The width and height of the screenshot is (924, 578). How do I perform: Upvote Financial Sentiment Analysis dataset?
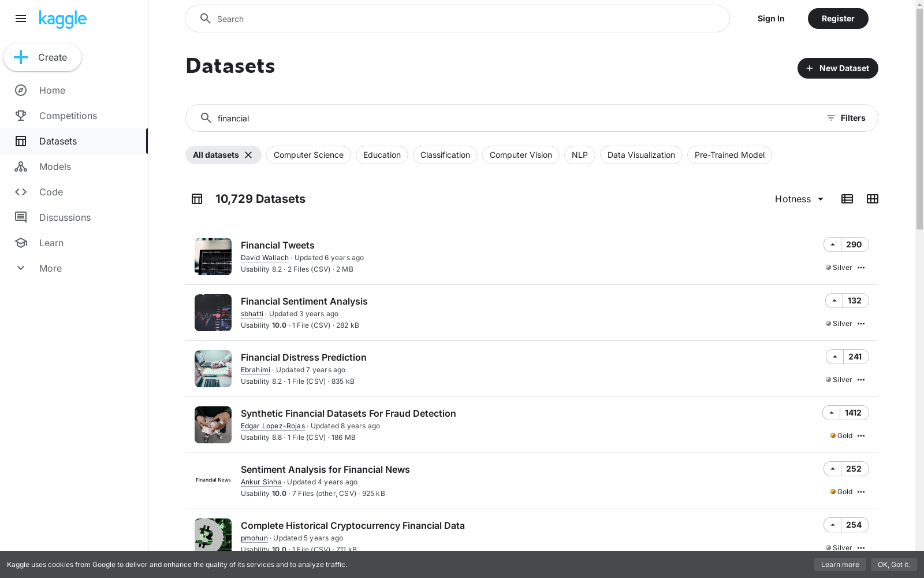tap(834, 301)
